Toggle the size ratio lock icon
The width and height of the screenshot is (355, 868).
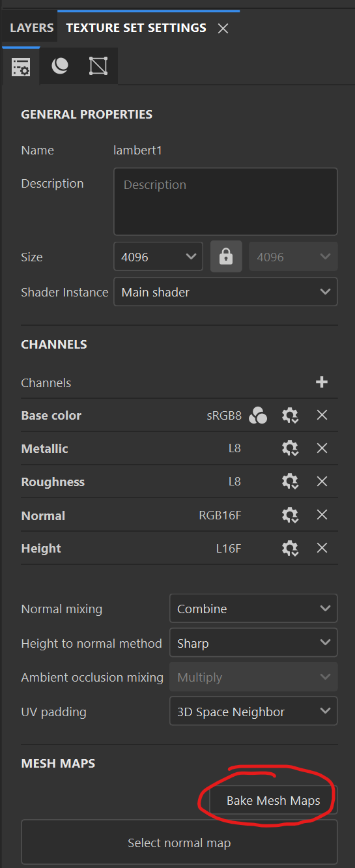tap(226, 257)
